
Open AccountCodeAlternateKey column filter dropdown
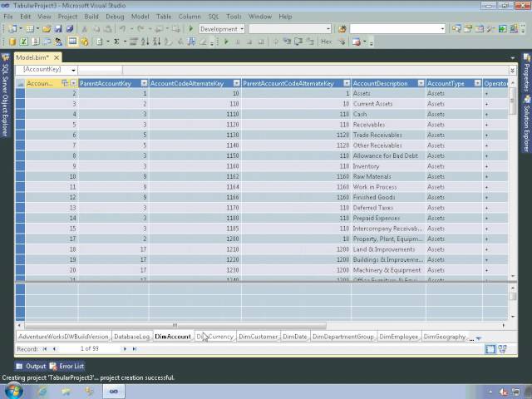click(237, 83)
